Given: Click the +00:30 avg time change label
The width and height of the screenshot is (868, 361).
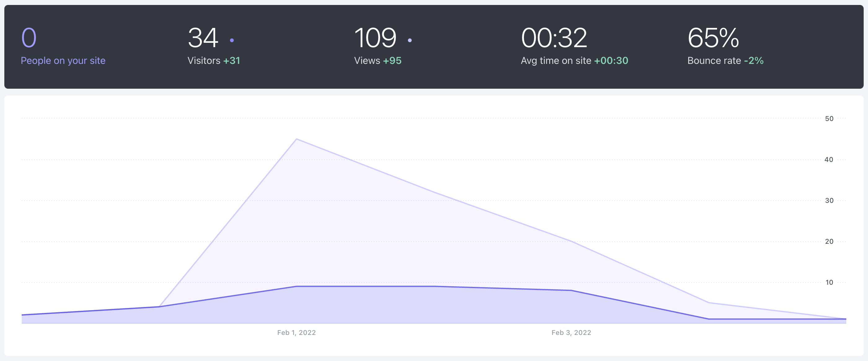Looking at the screenshot, I should [612, 61].
